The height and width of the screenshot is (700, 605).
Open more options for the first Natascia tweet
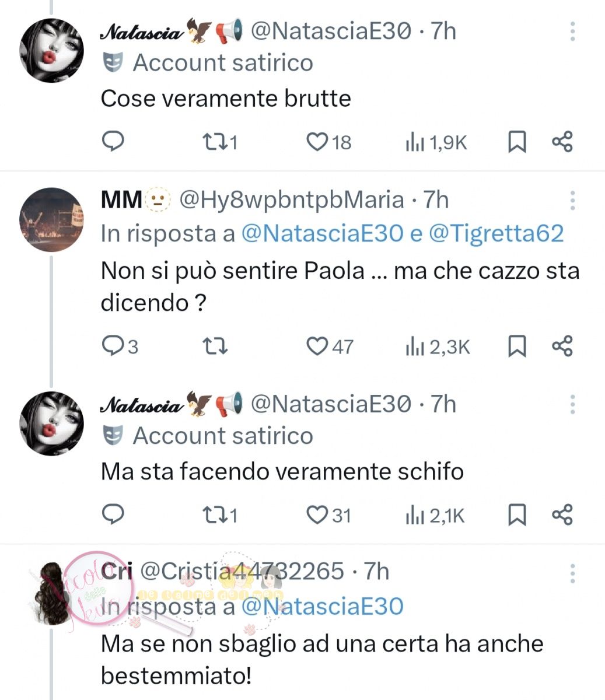click(572, 32)
